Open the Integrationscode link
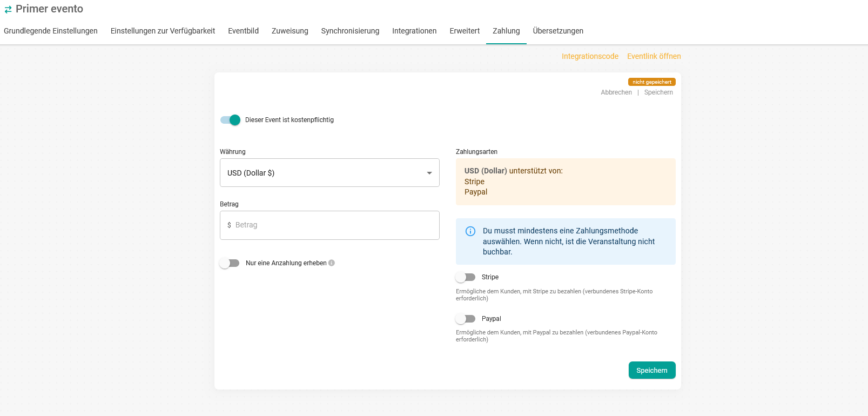Screen dimensions: 868x416 tap(590, 56)
